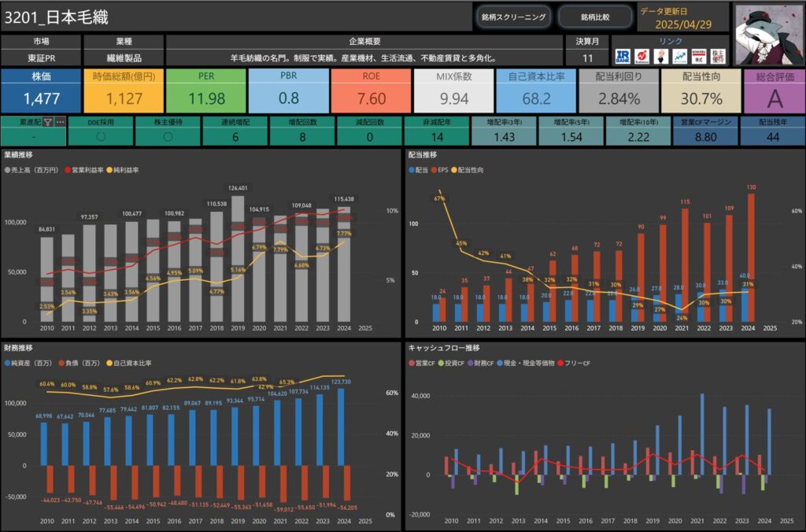Click the DOE採用 circle indicator
This screenshot has height=532, width=806.
(x=101, y=137)
